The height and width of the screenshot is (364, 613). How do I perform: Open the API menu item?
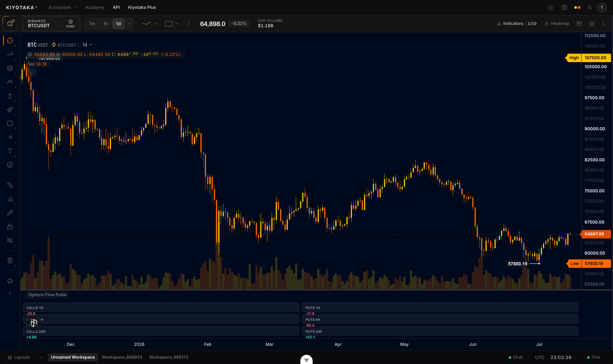pyautogui.click(x=116, y=7)
